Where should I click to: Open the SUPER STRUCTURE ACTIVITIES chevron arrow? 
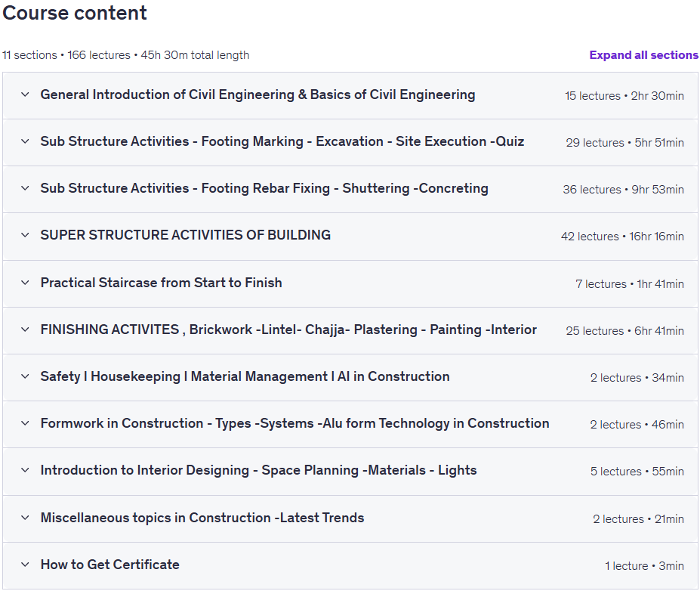(x=25, y=235)
